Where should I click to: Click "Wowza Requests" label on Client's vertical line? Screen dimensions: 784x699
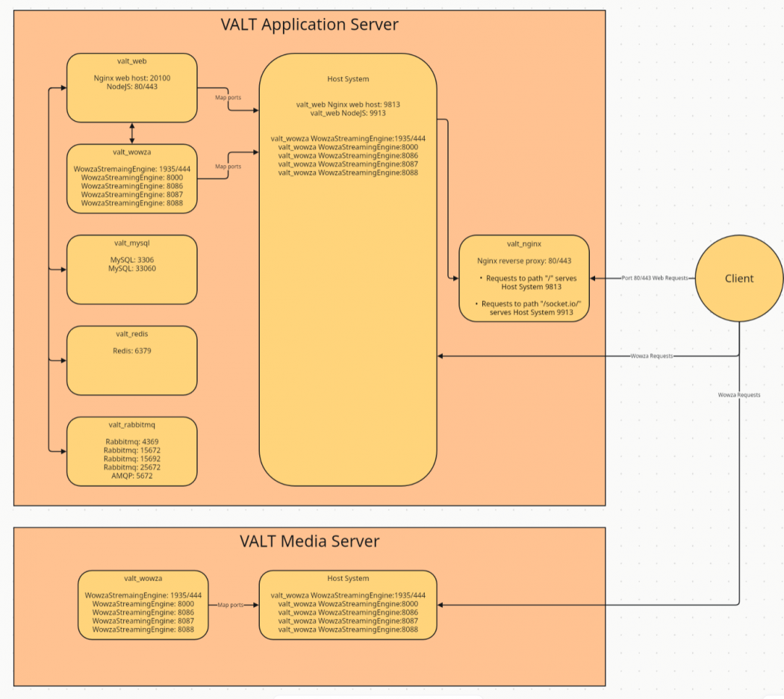click(739, 395)
